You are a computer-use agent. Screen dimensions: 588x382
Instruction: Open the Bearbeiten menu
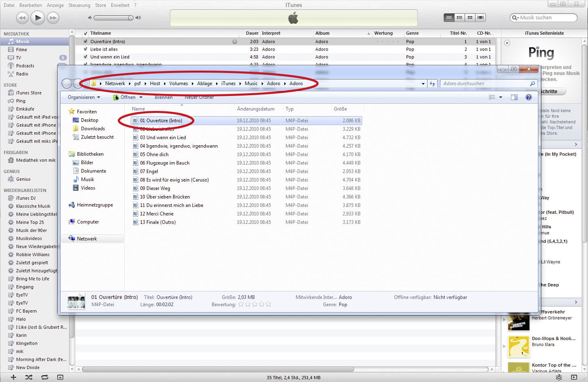[31, 5]
